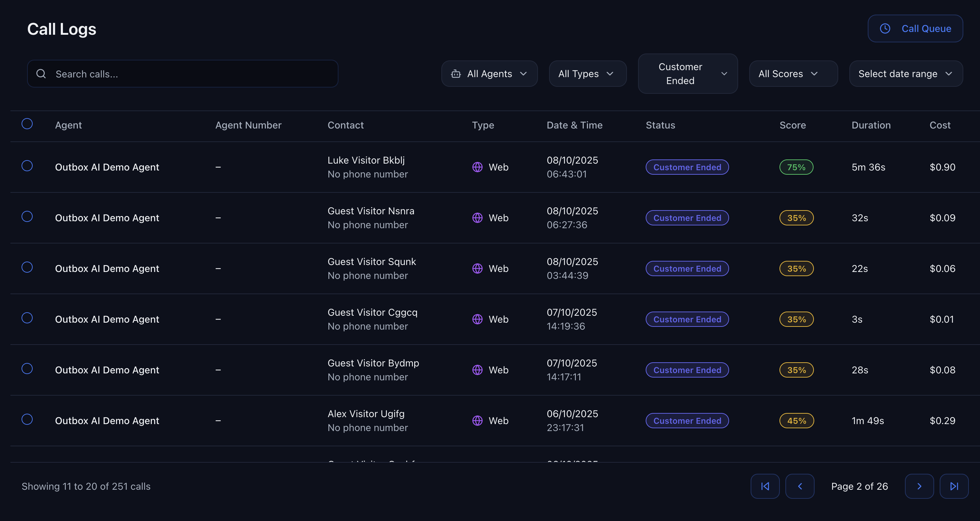Click the Date & Time column header

point(574,125)
